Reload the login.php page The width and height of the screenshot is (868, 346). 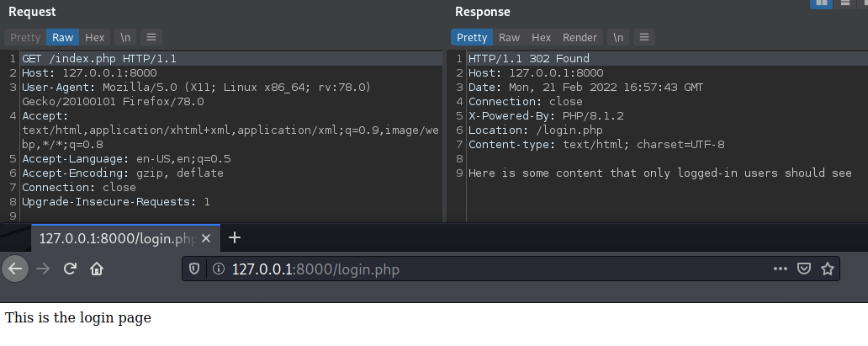pyautogui.click(x=71, y=269)
